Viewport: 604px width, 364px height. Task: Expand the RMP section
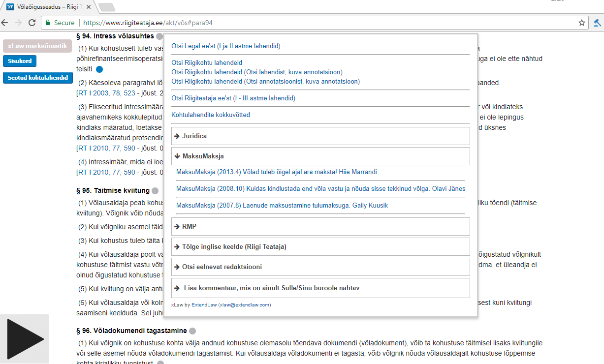(320, 227)
